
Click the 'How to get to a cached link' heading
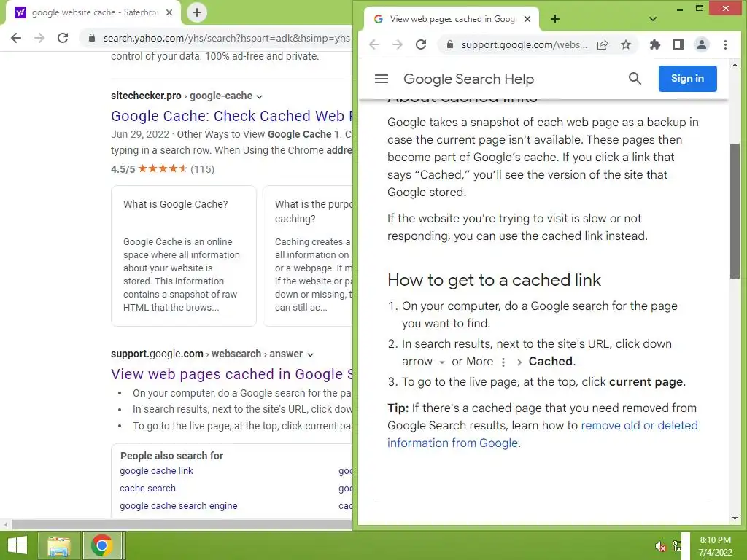click(x=494, y=280)
